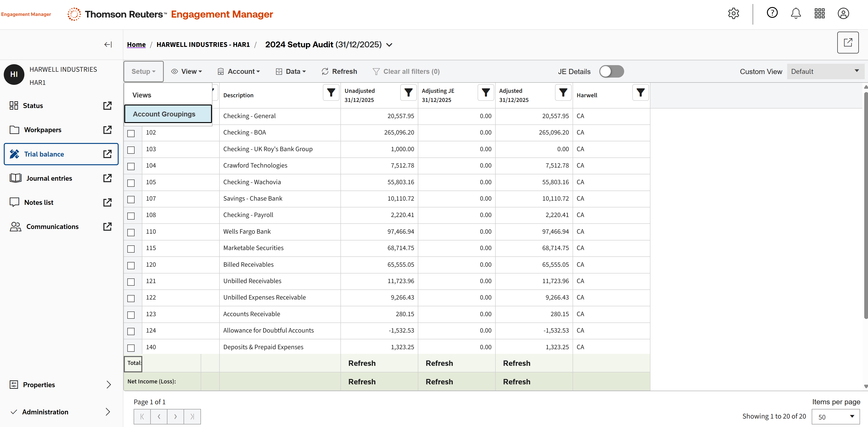The image size is (868, 427).
Task: Click the settings gear icon
Action: coord(733,14)
